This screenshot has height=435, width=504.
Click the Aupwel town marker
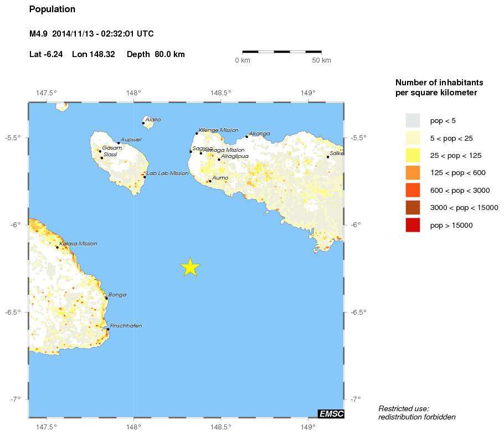tap(119, 143)
